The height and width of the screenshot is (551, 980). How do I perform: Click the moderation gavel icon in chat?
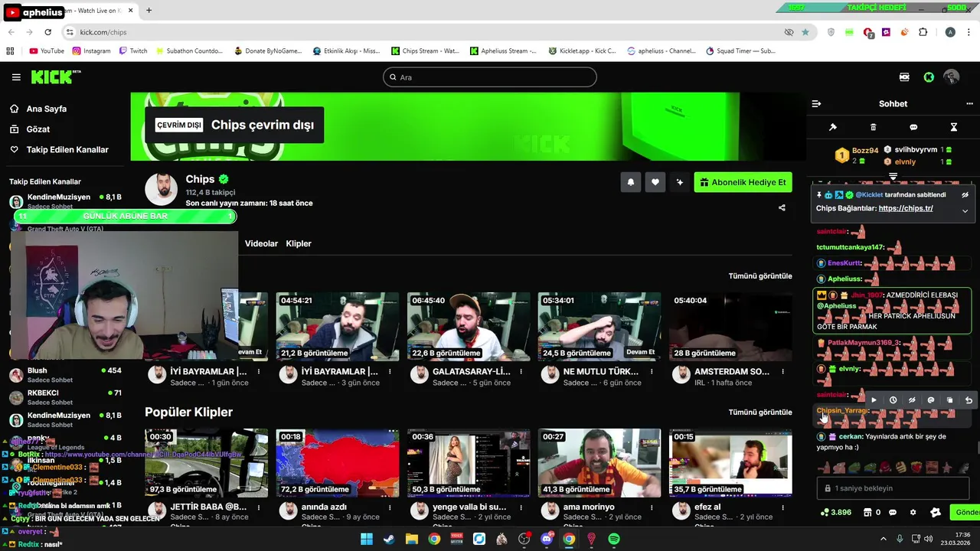point(833,127)
